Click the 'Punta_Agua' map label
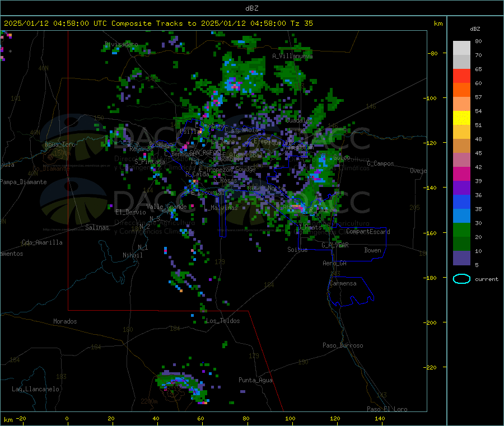The height and width of the screenshot is (426, 504). click(x=255, y=380)
